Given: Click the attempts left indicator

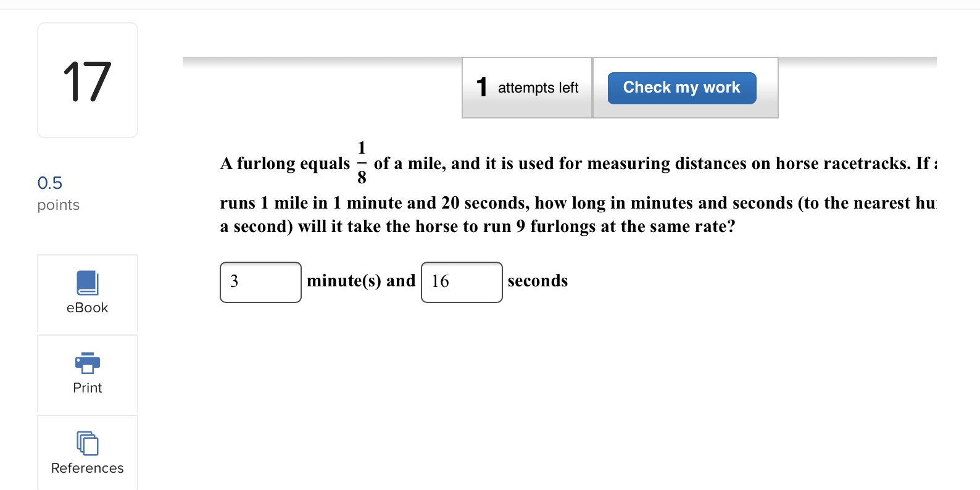Looking at the screenshot, I should click(x=538, y=88).
